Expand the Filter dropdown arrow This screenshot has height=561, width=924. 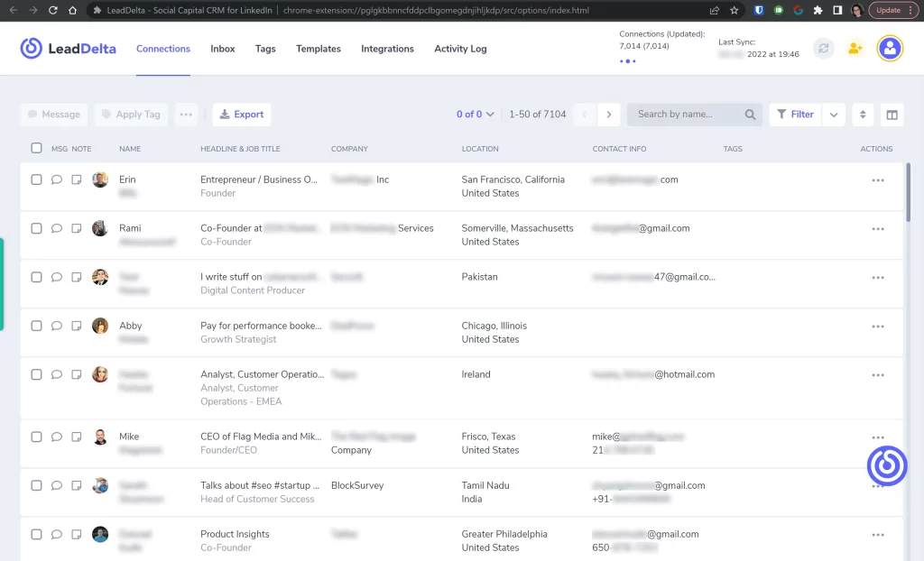click(x=833, y=115)
